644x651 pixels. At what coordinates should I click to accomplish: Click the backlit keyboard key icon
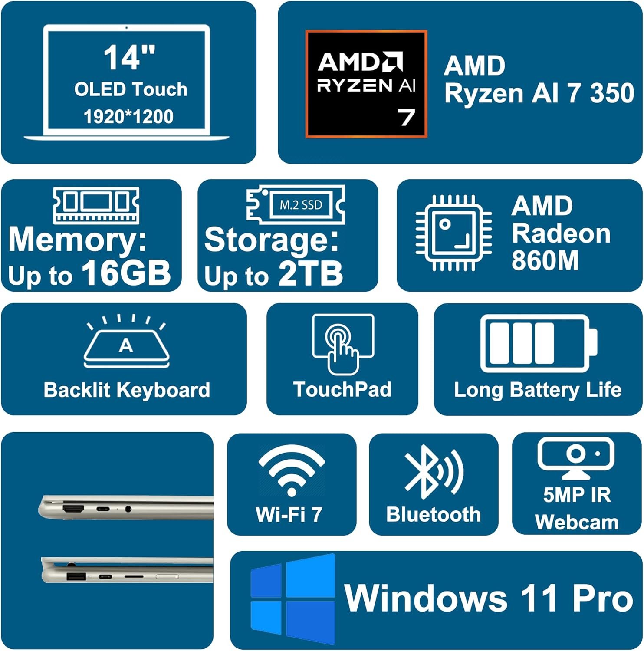126,341
